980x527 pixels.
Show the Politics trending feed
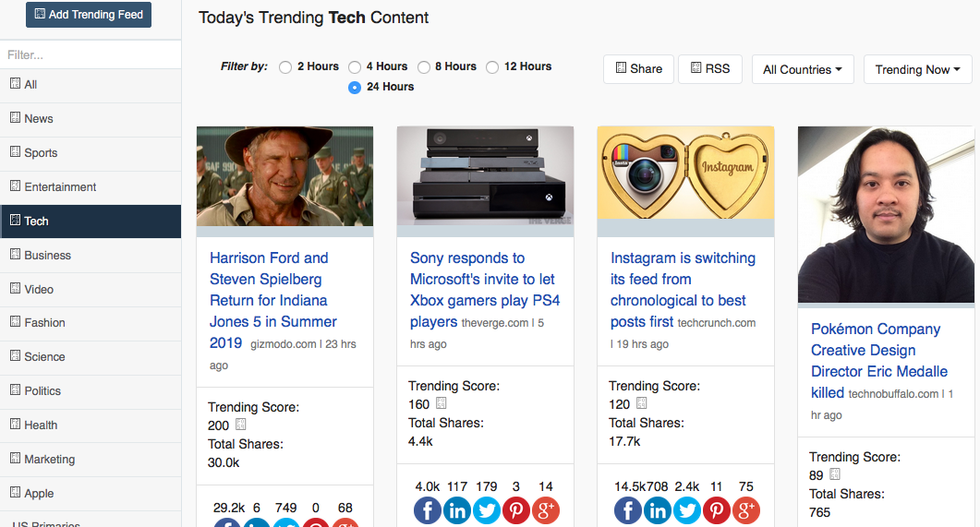point(91,391)
